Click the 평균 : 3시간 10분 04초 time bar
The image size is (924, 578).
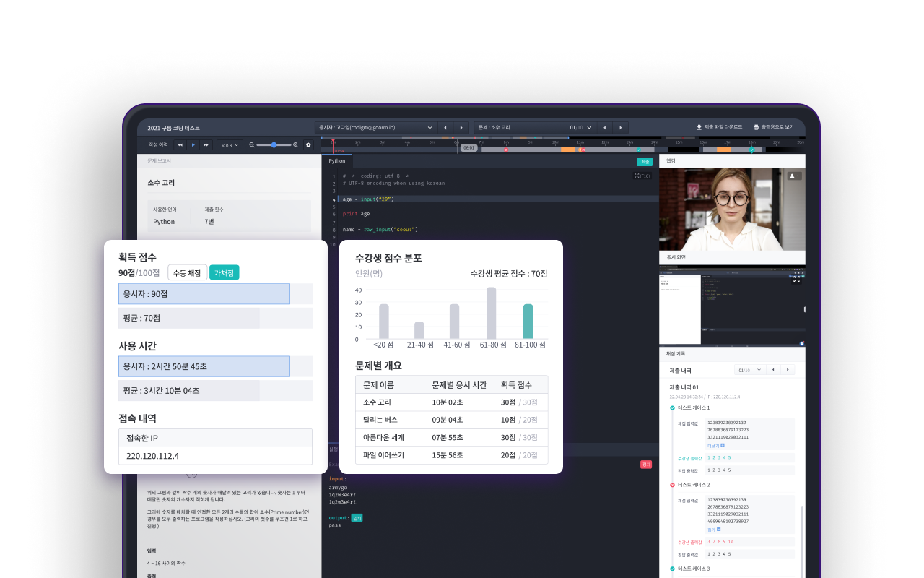tap(216, 391)
